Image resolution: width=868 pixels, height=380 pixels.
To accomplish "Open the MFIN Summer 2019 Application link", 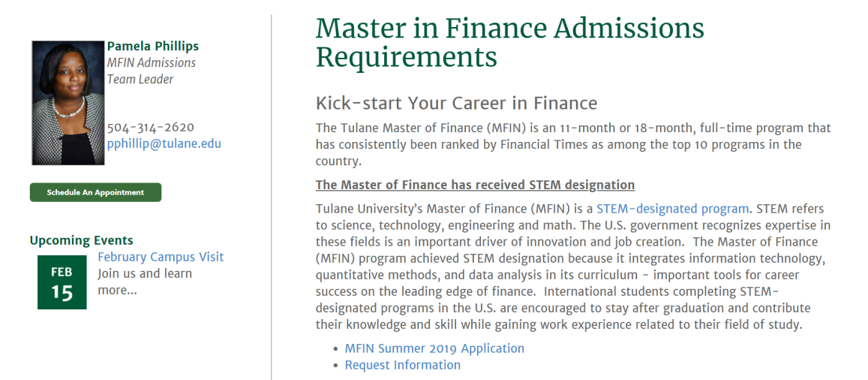I will click(x=434, y=348).
